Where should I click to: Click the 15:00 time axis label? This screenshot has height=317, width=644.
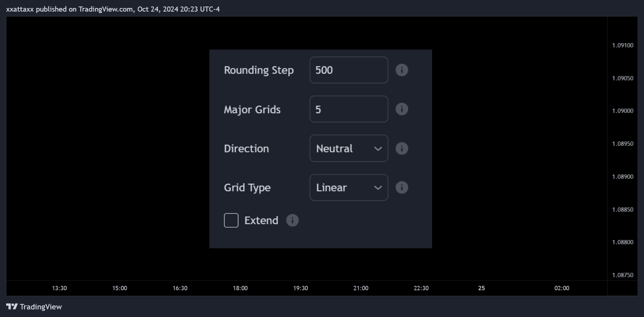click(120, 288)
